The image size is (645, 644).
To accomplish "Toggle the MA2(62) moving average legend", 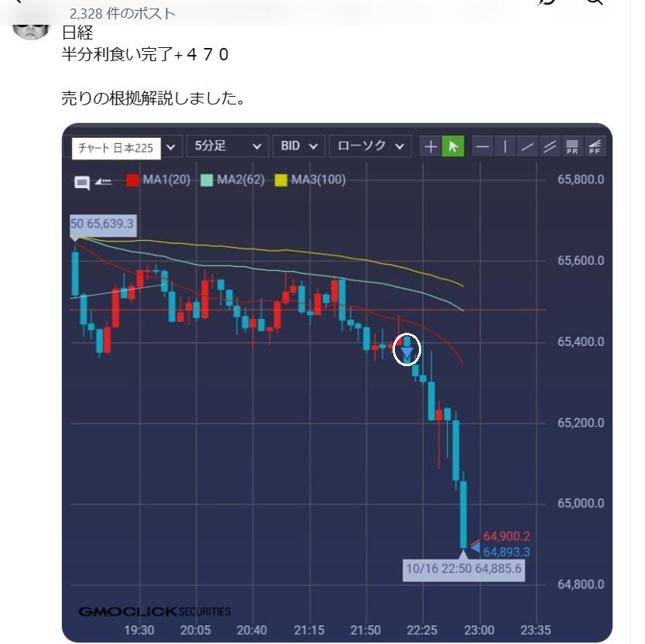I will coord(233,180).
